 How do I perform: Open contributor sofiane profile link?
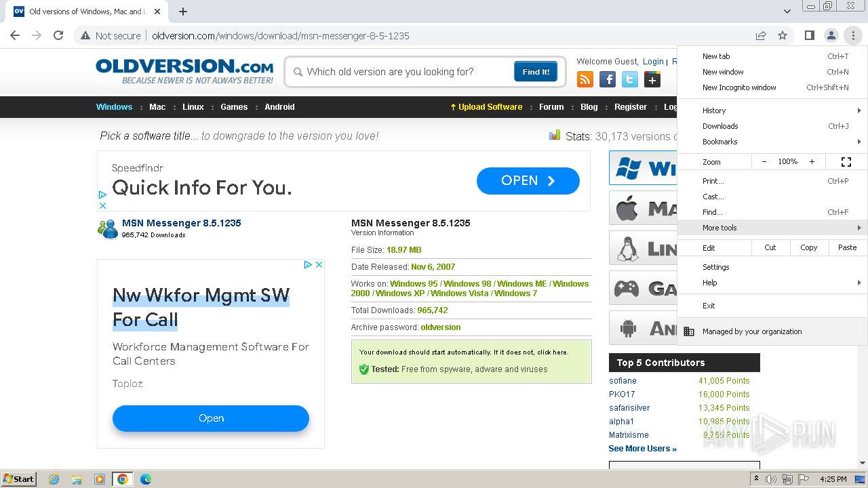(x=623, y=381)
